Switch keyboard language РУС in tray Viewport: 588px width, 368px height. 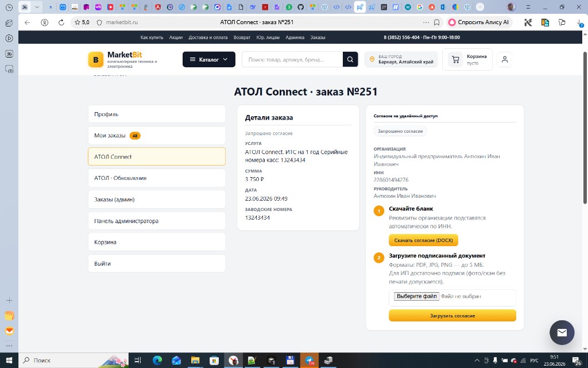coord(535,361)
